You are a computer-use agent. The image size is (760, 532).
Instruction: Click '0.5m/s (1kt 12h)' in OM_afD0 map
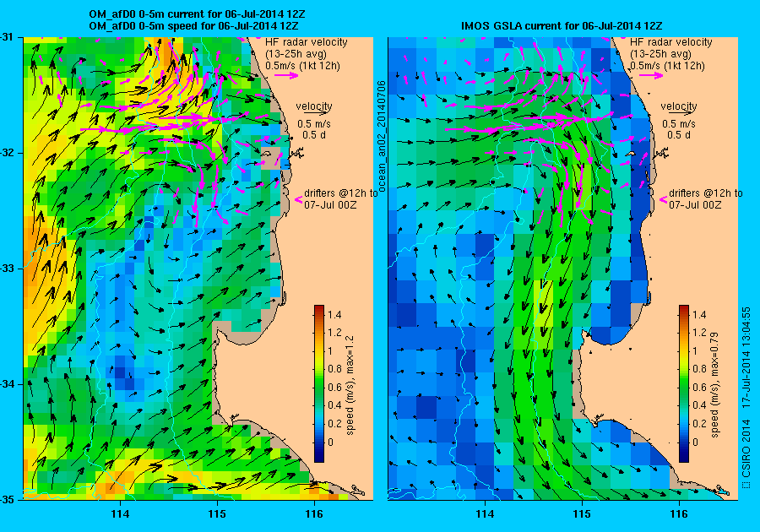[302, 65]
